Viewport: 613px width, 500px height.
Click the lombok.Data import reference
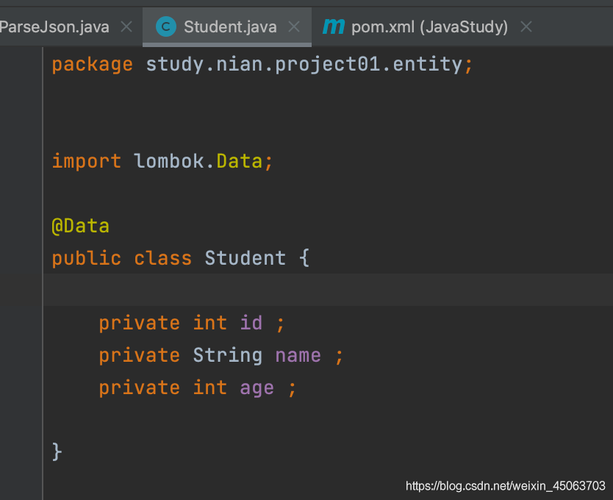click(x=198, y=161)
